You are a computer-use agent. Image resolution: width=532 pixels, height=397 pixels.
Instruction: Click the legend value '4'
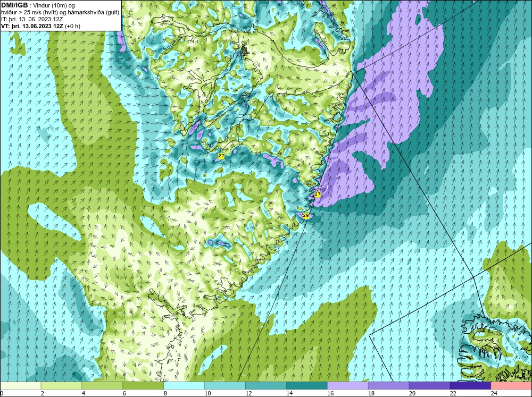click(x=84, y=393)
